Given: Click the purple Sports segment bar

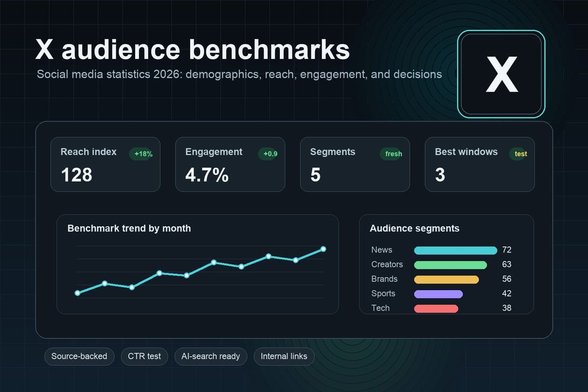Looking at the screenshot, I should pyautogui.click(x=439, y=294).
